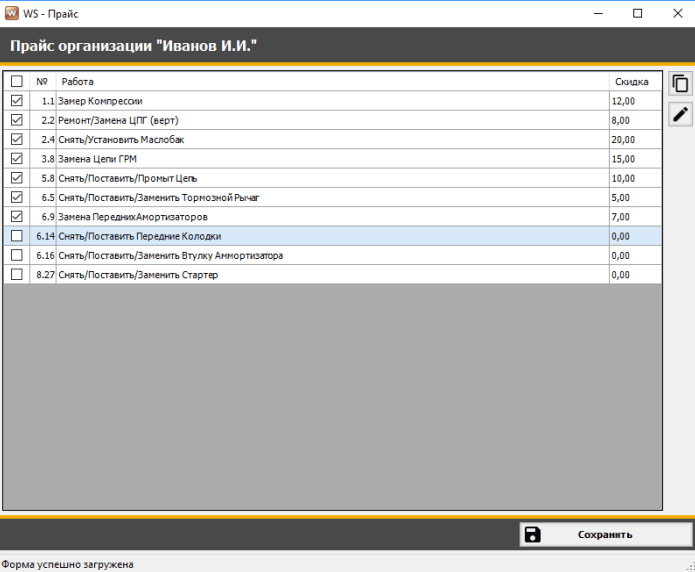Toggle the select-all checkbox in table header
The width and height of the screenshot is (695, 572).
click(x=16, y=81)
